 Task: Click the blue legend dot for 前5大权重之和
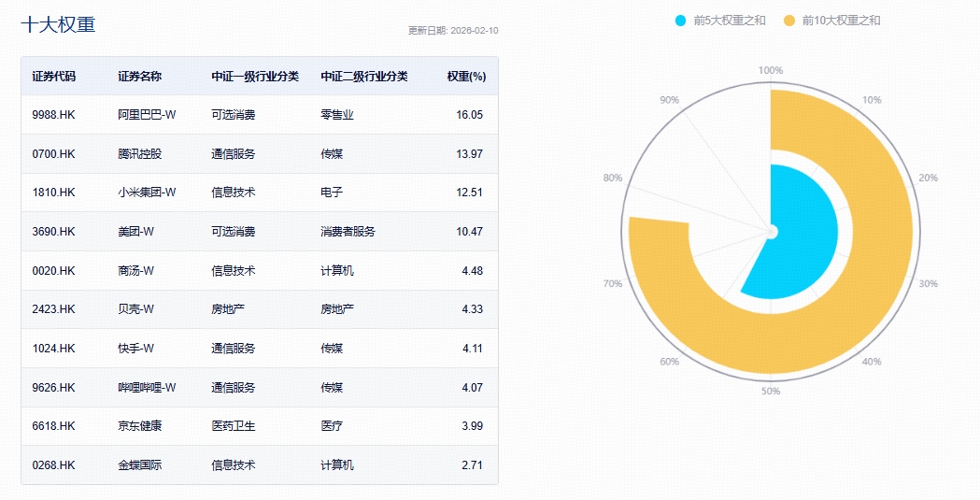coord(680,21)
